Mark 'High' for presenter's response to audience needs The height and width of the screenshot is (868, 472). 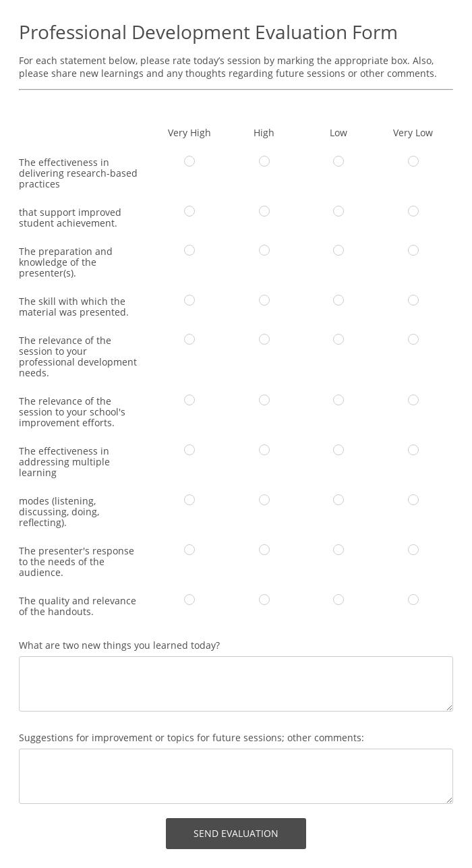click(x=264, y=550)
